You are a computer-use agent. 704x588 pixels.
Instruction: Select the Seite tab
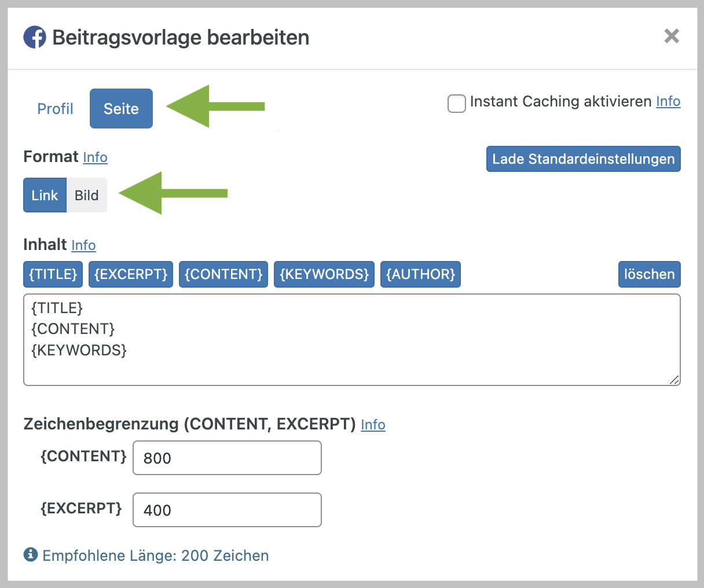(121, 108)
